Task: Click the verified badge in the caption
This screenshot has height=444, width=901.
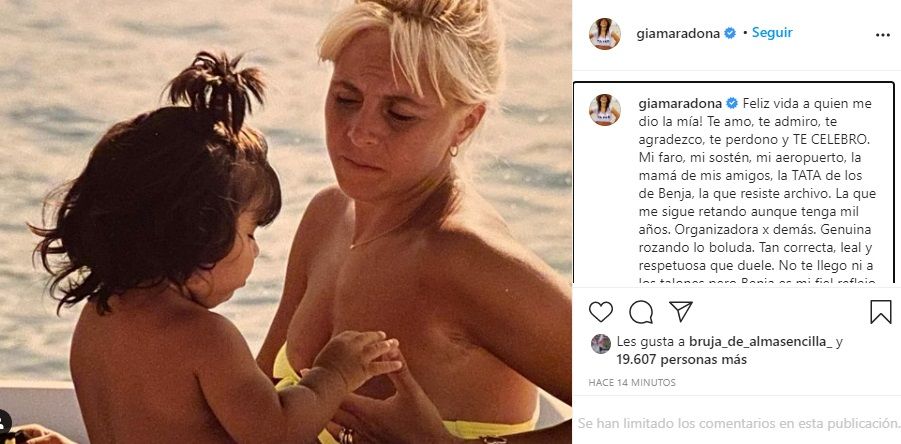Action: (732, 103)
